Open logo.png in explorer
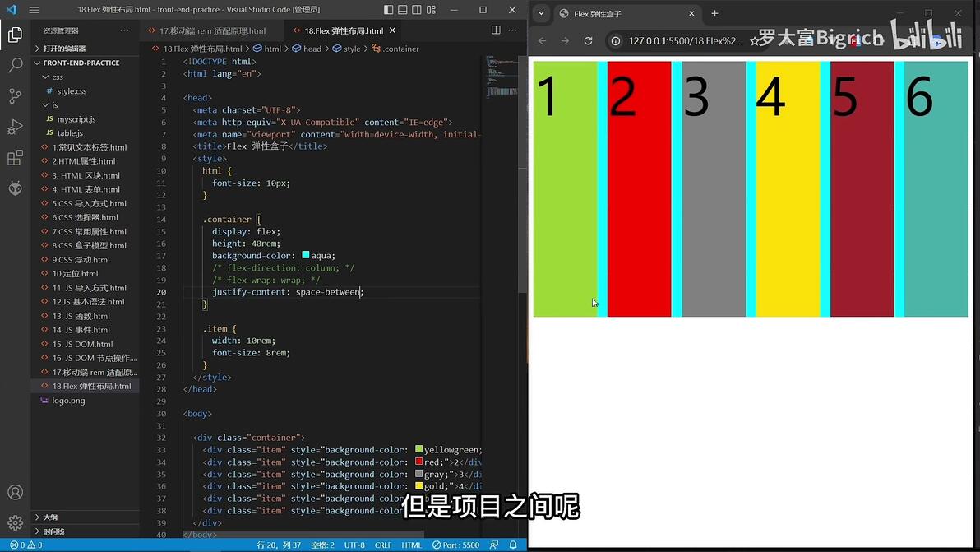 [85, 400]
